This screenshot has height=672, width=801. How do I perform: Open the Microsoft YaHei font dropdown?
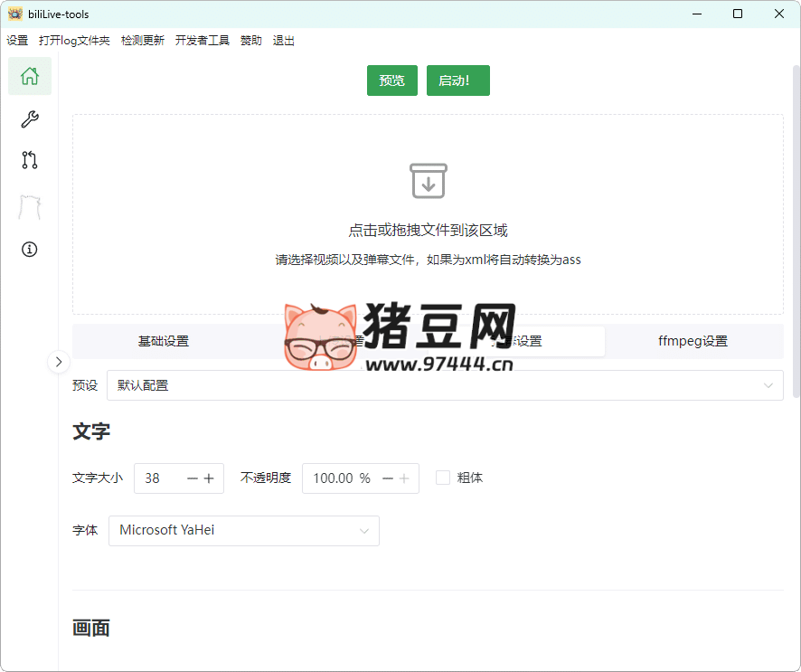coord(244,531)
